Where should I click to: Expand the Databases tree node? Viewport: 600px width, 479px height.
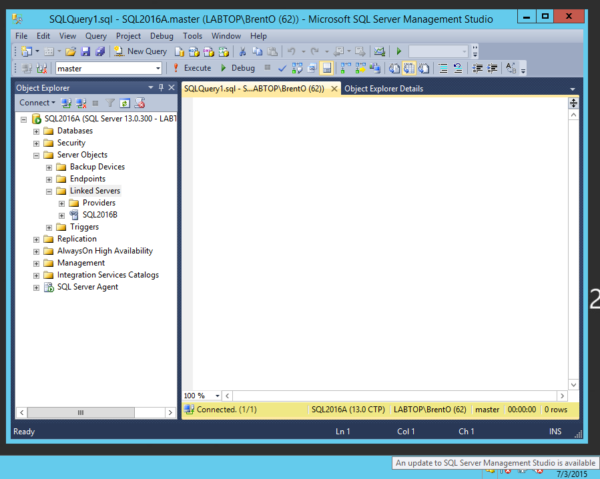(x=37, y=131)
